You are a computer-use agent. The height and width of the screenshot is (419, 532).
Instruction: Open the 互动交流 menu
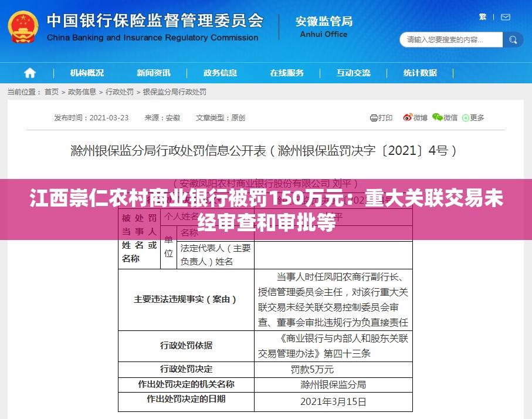pyautogui.click(x=354, y=73)
